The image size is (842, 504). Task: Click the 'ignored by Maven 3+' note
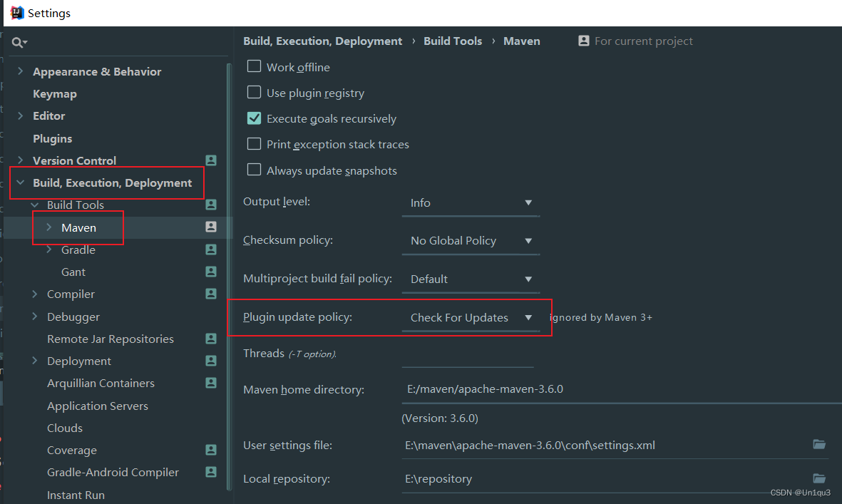point(601,318)
